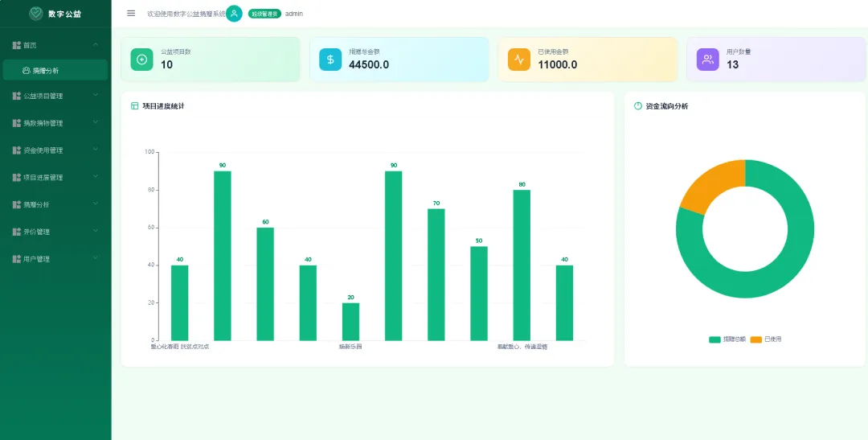
Task: Expand 公益项目管理 with its chevron
Action: point(96,95)
